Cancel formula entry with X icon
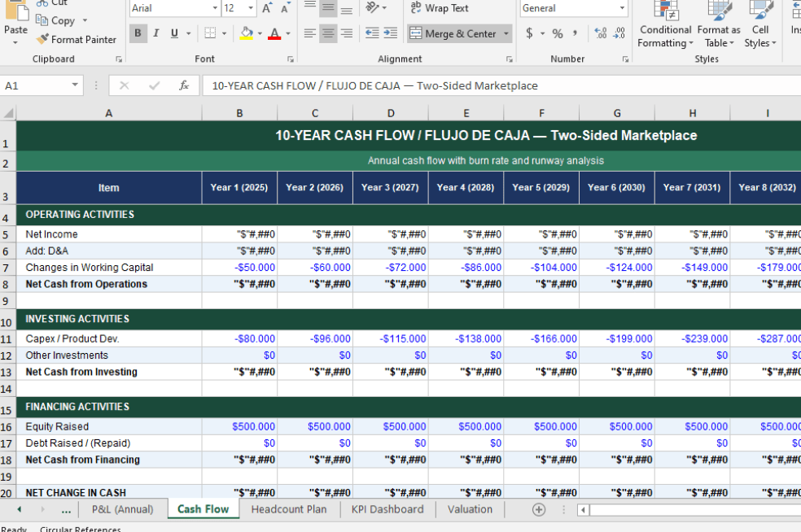 124,85
